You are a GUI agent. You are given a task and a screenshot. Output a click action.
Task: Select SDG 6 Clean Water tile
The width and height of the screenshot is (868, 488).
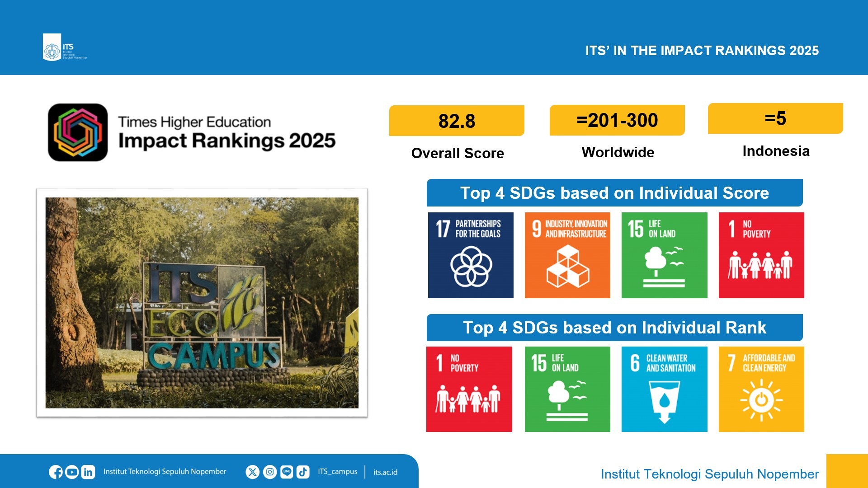coord(664,389)
